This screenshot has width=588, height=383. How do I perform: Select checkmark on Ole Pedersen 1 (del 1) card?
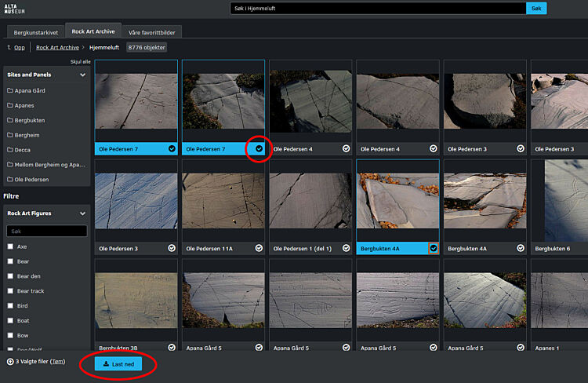(346, 248)
